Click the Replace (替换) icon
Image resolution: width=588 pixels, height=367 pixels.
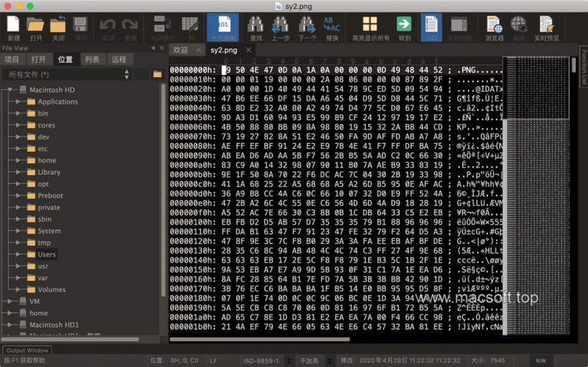pyautogui.click(x=331, y=27)
